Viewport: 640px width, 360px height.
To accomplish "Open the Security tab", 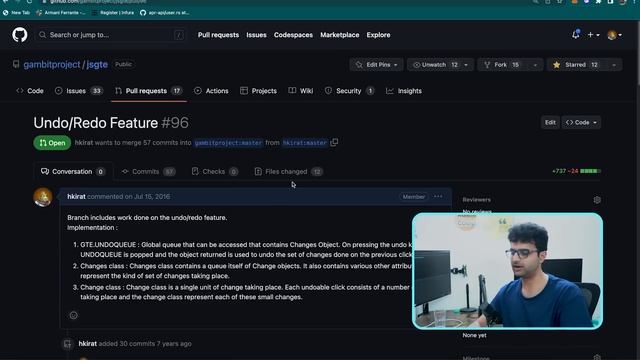I will tap(349, 91).
